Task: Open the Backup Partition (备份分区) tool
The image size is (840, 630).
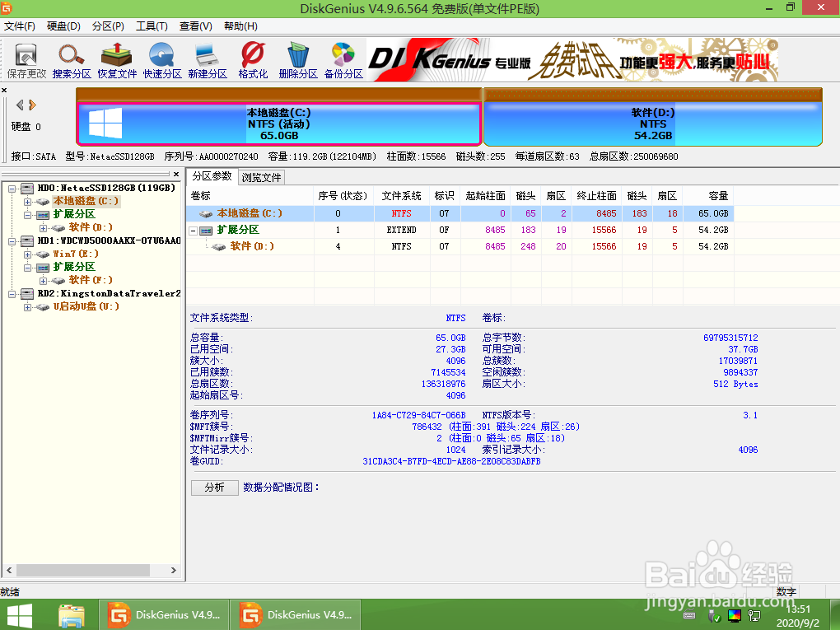Action: coord(343,61)
